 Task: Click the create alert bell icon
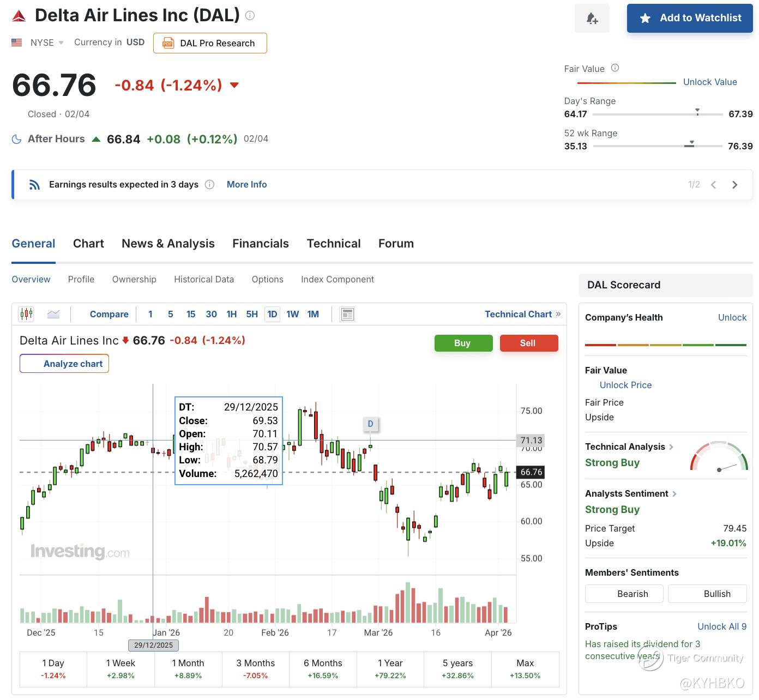(592, 19)
